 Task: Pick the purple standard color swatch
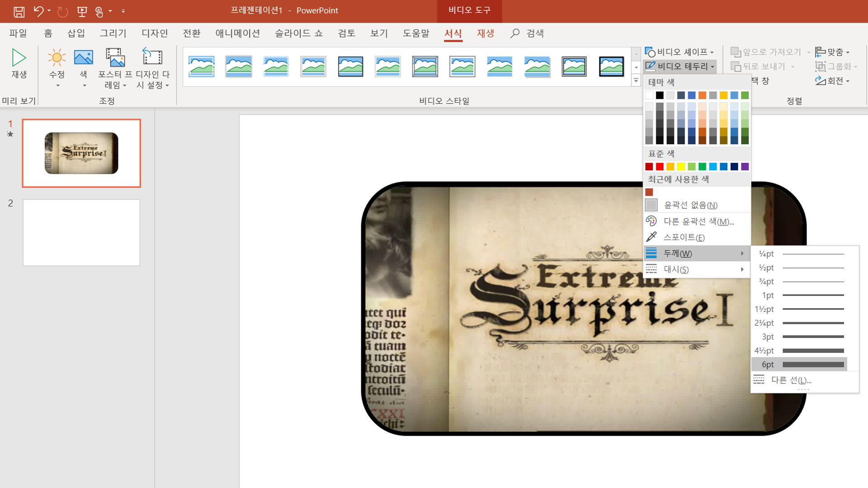point(745,167)
